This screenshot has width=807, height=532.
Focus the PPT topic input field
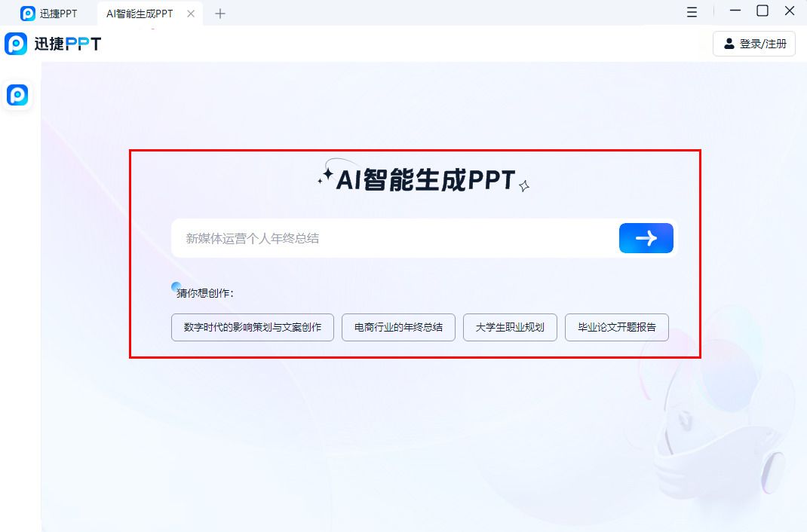394,238
